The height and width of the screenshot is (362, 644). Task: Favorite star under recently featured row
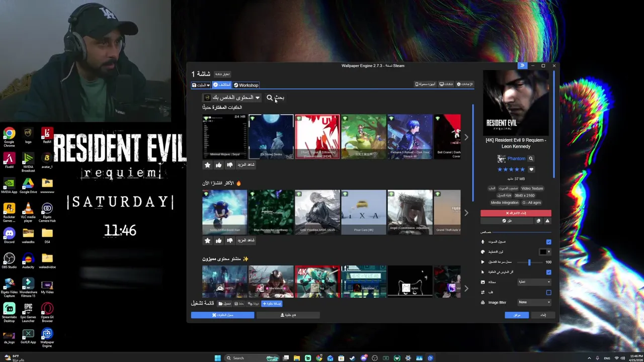coord(207,165)
